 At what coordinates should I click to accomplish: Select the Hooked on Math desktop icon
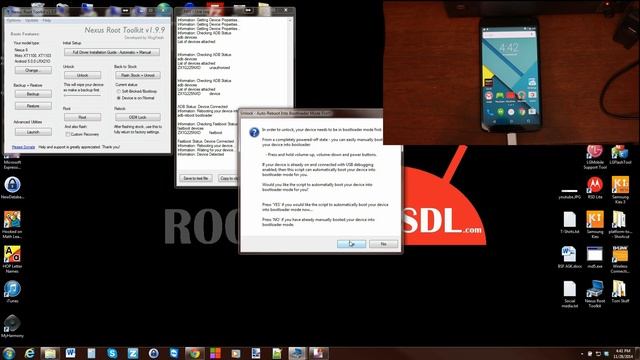point(12,225)
